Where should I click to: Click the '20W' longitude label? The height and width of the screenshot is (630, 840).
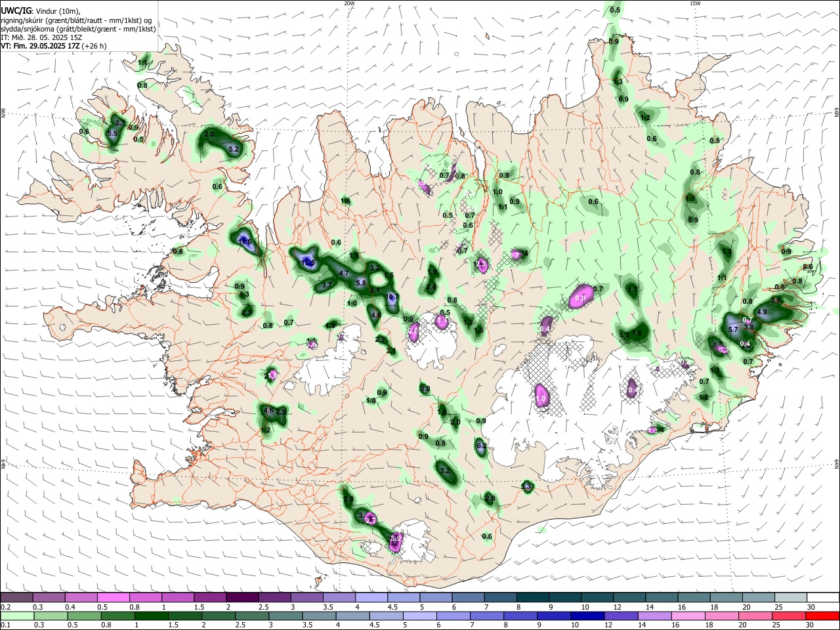coord(349,3)
